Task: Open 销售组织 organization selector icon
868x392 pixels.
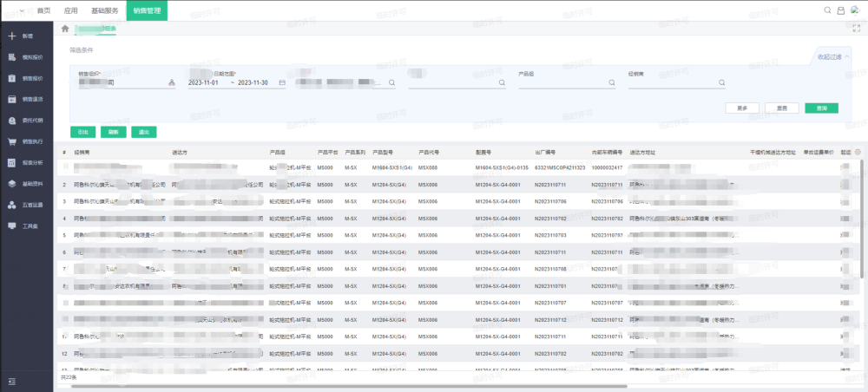Action: point(171,83)
